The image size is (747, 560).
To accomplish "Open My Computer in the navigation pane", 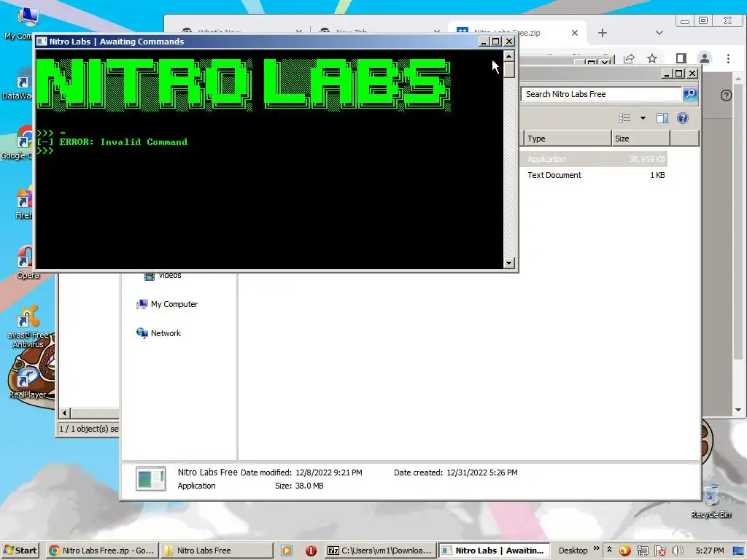I will click(x=167, y=304).
